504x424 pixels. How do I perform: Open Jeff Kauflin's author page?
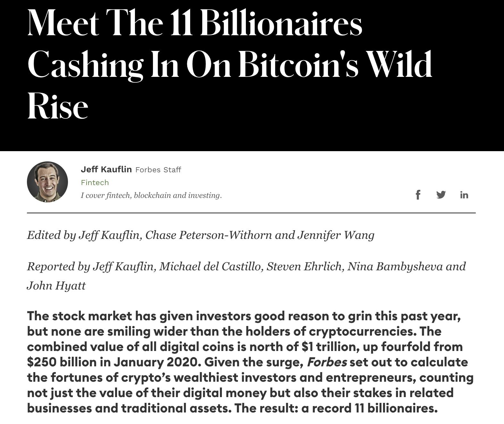(106, 169)
